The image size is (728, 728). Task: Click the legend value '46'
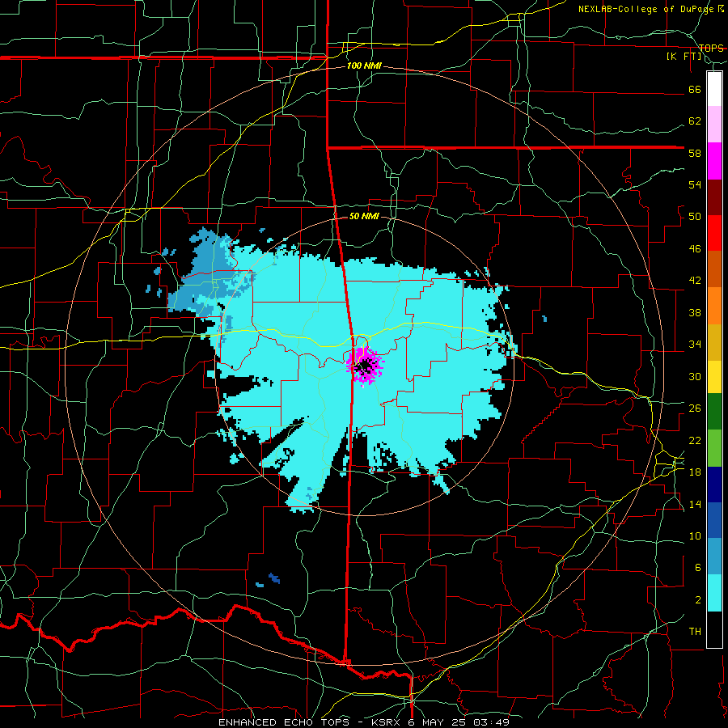(695, 249)
